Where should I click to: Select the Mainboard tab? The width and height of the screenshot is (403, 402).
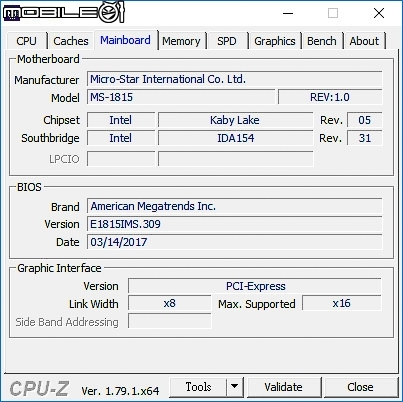125,40
